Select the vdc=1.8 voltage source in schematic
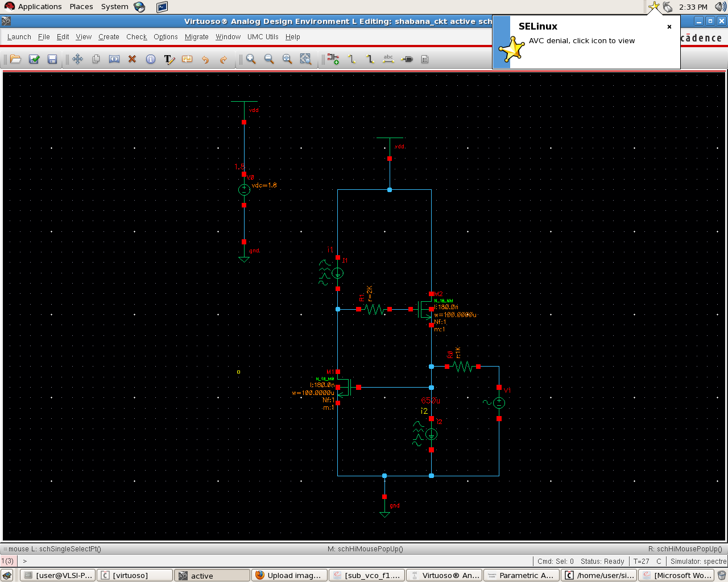The height and width of the screenshot is (582, 728). coord(244,190)
